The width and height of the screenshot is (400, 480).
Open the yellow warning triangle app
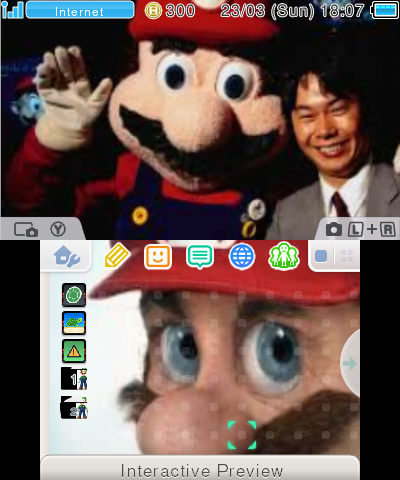(x=74, y=351)
